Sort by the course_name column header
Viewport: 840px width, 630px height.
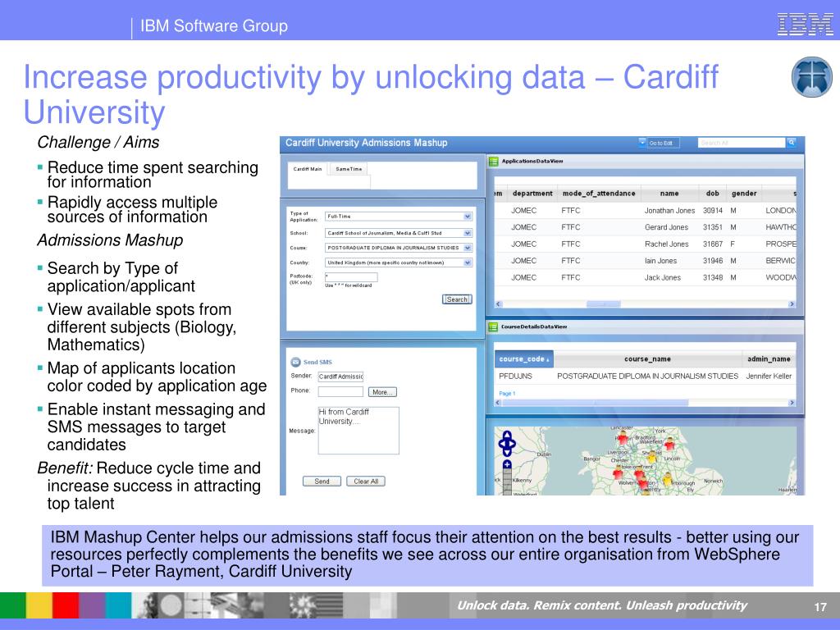click(647, 359)
